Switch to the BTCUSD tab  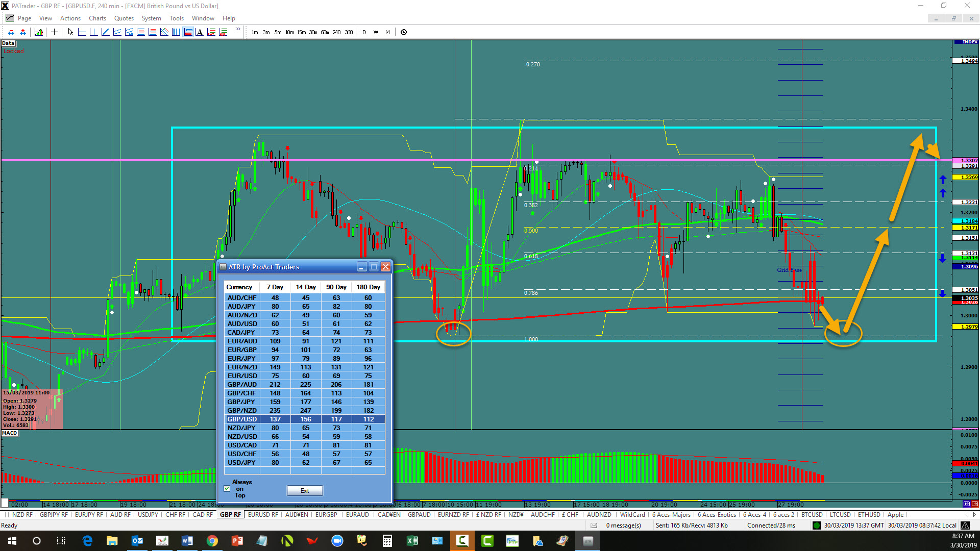(x=812, y=515)
